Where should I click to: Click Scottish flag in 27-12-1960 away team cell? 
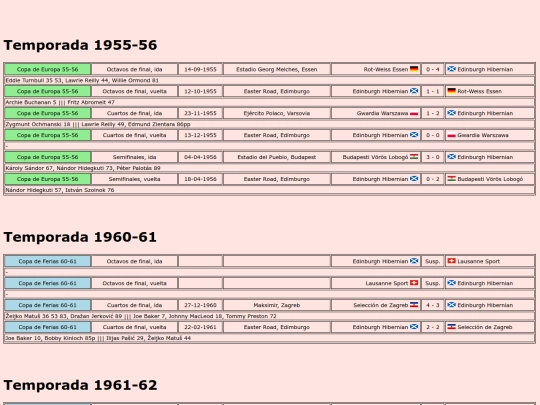pos(451,305)
